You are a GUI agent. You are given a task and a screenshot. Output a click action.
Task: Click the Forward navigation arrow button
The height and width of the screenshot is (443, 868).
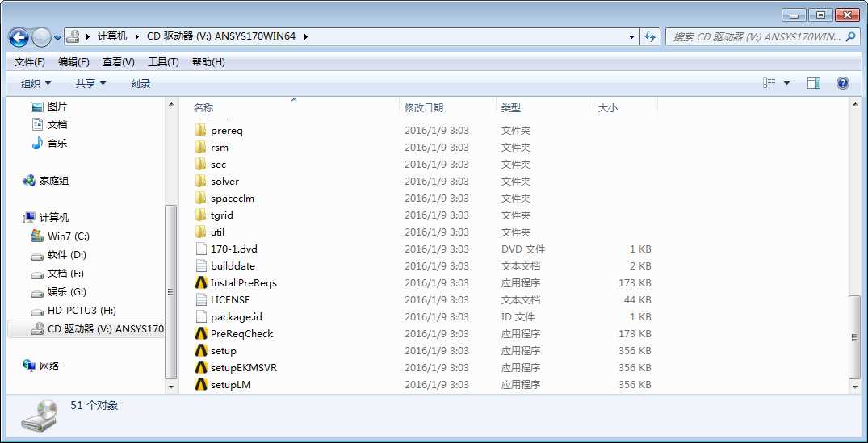pyautogui.click(x=41, y=37)
